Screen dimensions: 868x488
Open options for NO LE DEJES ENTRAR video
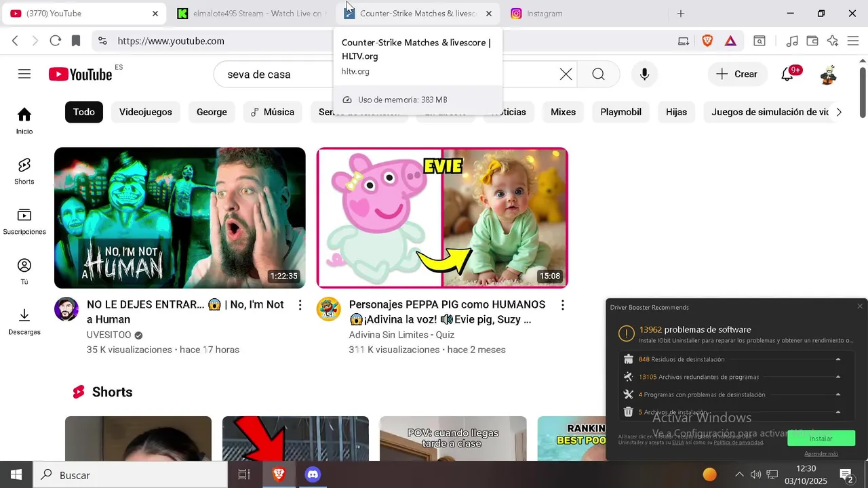(x=300, y=305)
